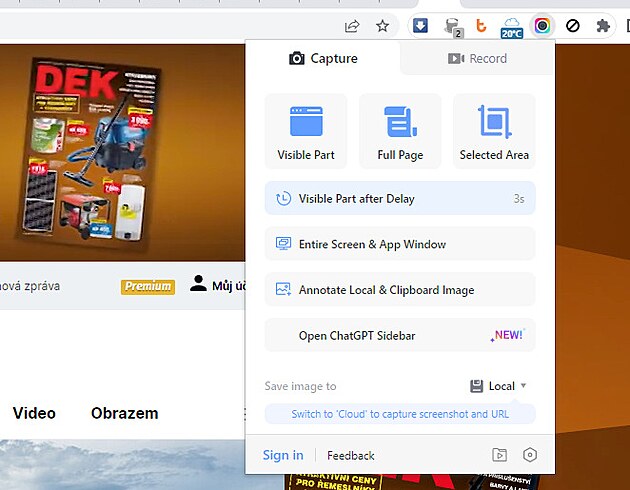Click the colorful screenshot extension icon
Screen dimensions: 630x490
pyautogui.click(x=542, y=26)
